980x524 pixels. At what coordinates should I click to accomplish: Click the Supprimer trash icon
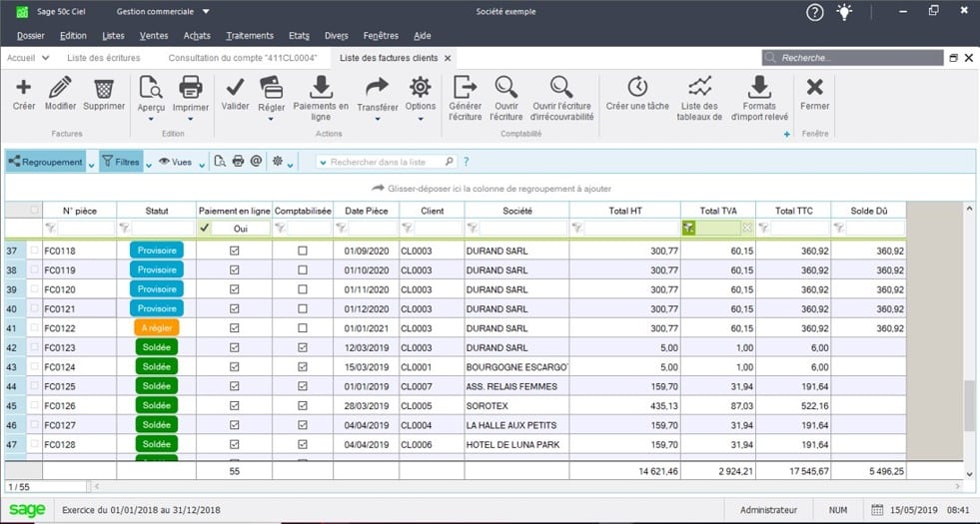click(x=104, y=88)
